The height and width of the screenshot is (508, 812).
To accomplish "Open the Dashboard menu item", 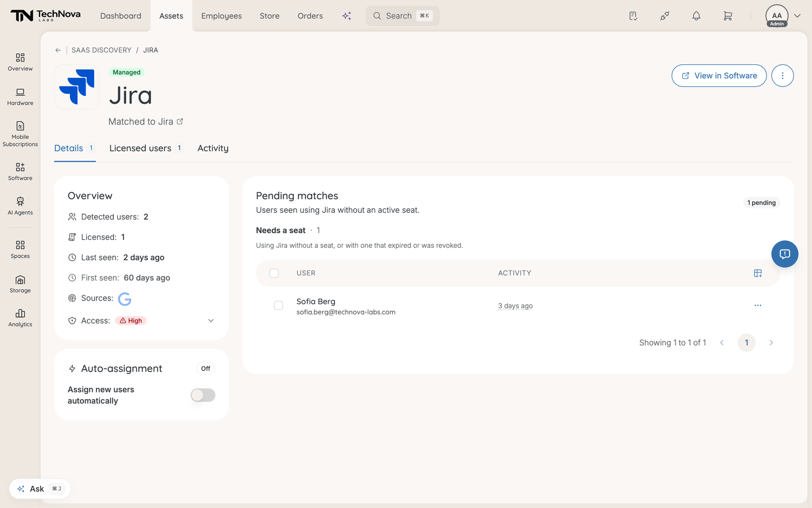I will 121,16.
